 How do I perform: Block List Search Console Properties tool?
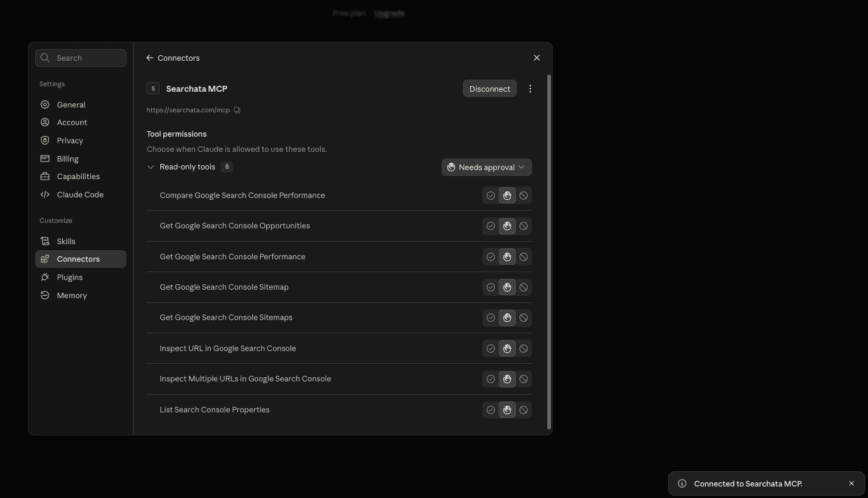coord(524,410)
